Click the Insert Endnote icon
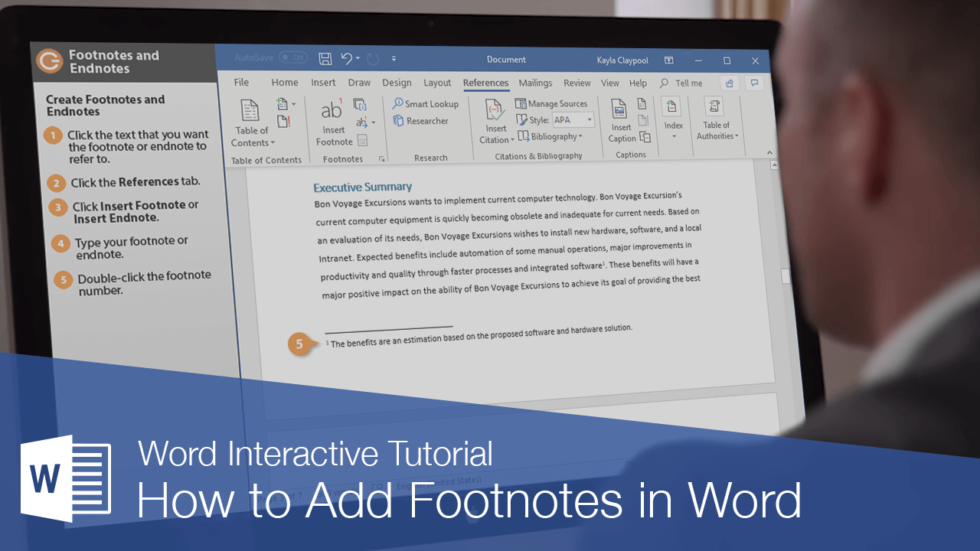 (x=360, y=103)
